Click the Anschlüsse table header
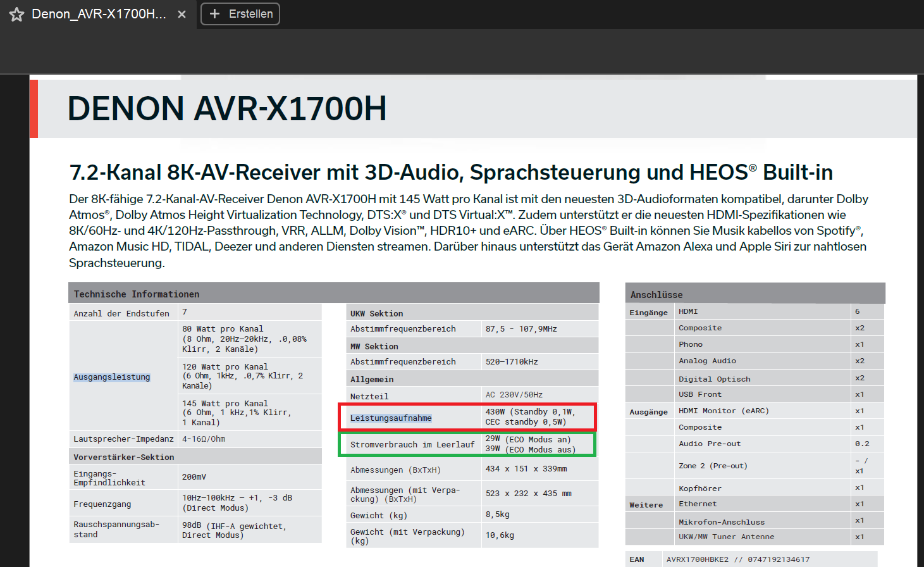Viewport: 924px width, 567px height. tap(656, 295)
